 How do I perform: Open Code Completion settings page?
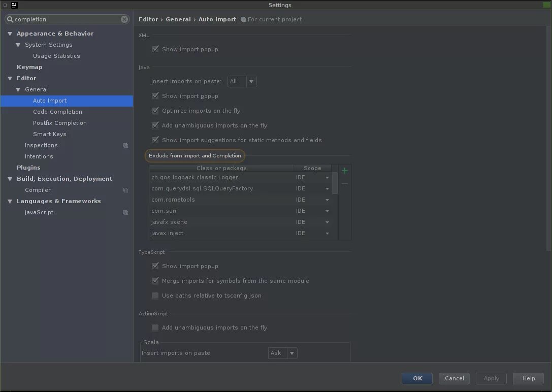point(57,112)
